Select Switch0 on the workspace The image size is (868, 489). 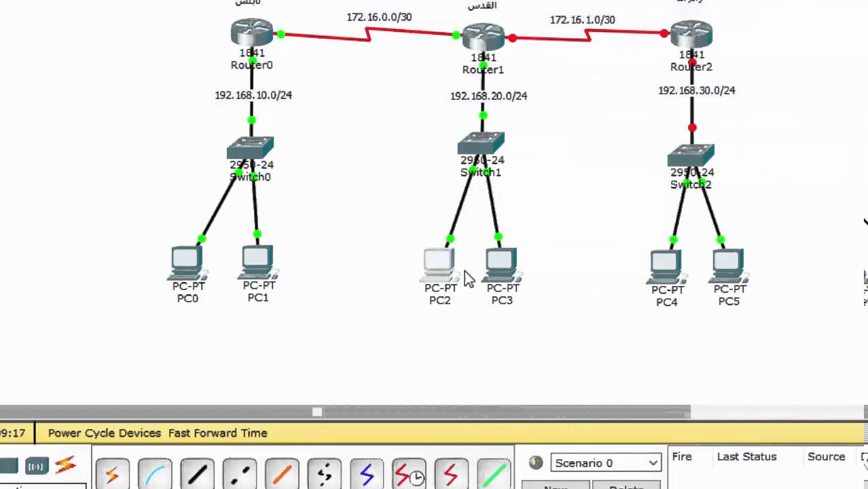coord(250,148)
